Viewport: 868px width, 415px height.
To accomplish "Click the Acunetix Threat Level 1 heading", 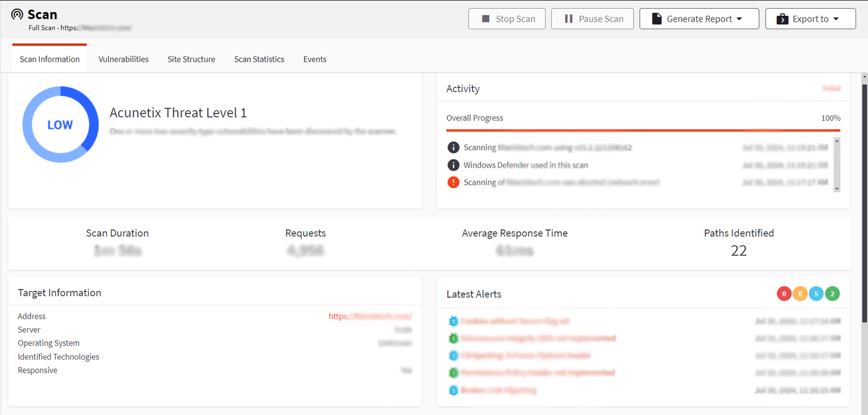I will 178,113.
